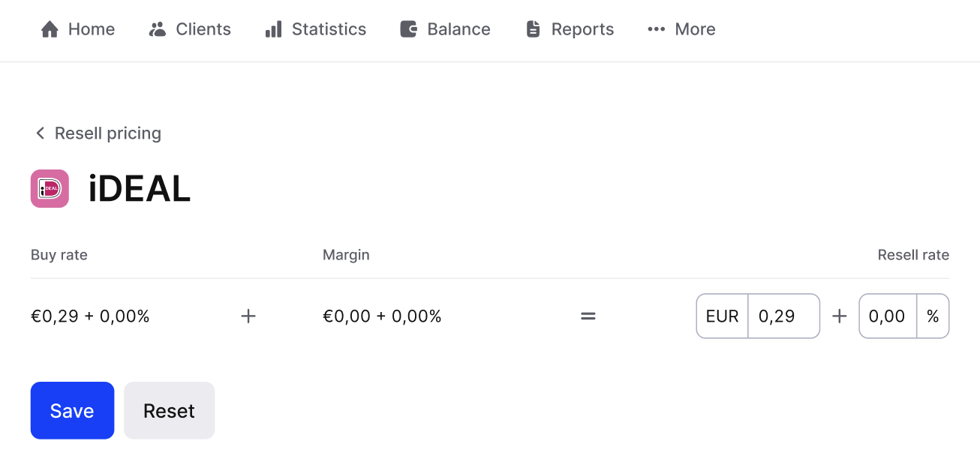Click the Balance wallet icon
This screenshot has height=465, width=980.
point(408,29)
